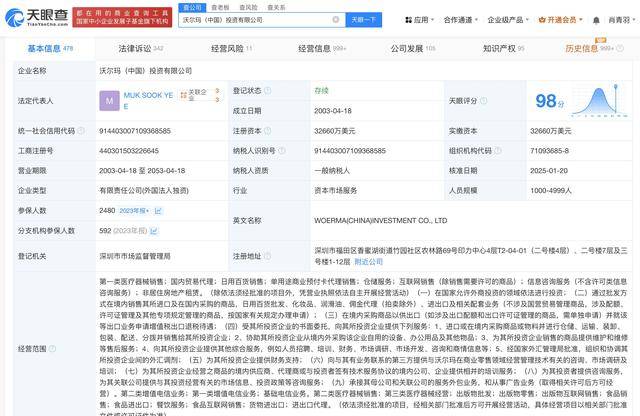Viewport: 640px width, 416px height.
Task: Click the 32660万美元 registered capital value
Action: point(334,131)
